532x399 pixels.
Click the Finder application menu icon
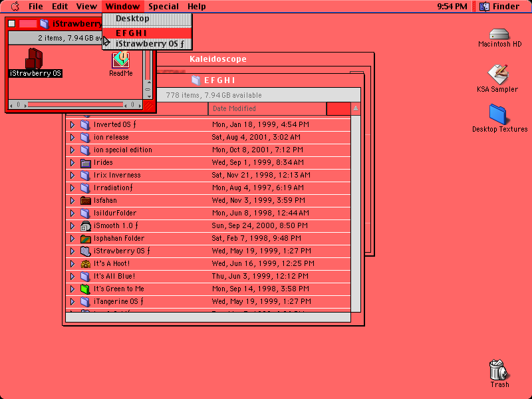(x=484, y=7)
